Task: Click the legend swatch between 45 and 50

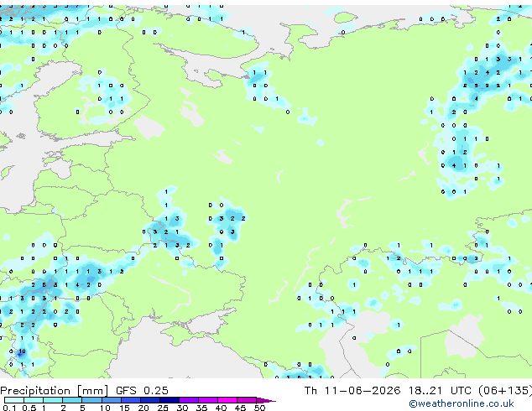Action: 247,400
